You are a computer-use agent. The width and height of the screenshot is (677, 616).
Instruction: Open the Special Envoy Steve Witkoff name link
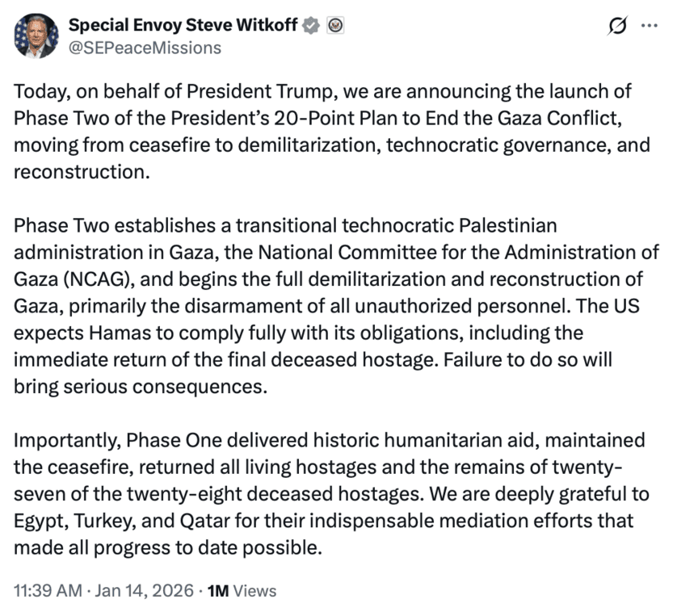(184, 26)
